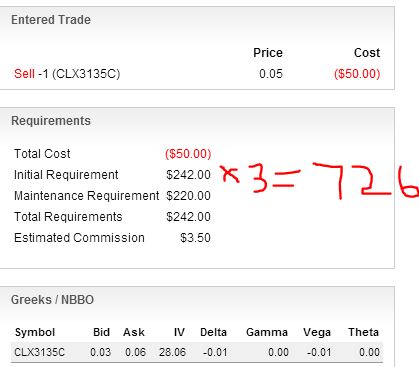Select the CLX3135C row in Greeks table
This screenshot has width=419, height=367.
(x=197, y=352)
